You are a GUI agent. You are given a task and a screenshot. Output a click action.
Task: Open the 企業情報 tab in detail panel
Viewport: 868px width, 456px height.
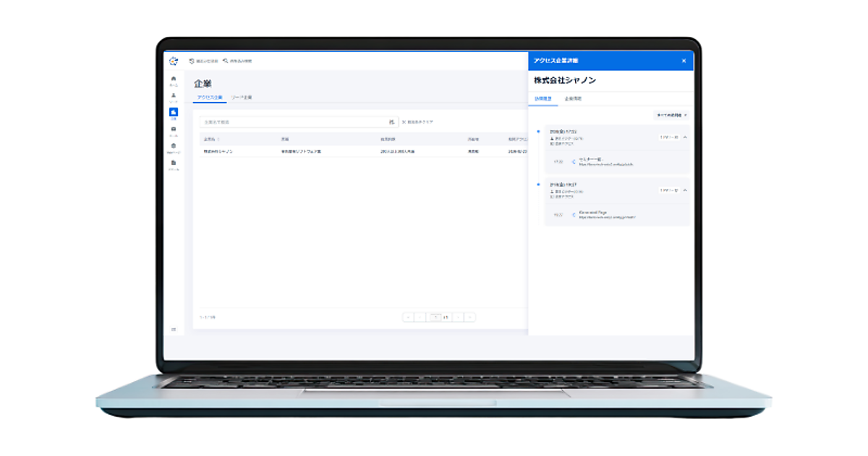coord(573,98)
